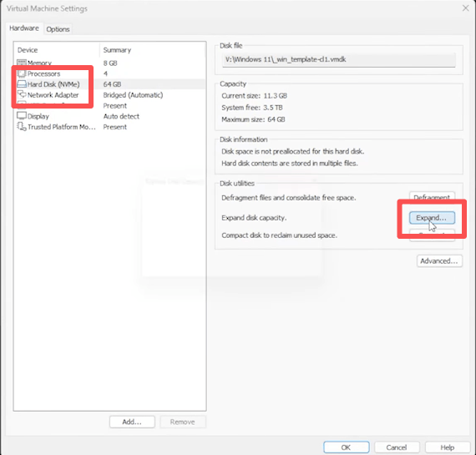This screenshot has height=455, width=476.
Task: Click the 8 GB memory summary
Action: (x=110, y=63)
